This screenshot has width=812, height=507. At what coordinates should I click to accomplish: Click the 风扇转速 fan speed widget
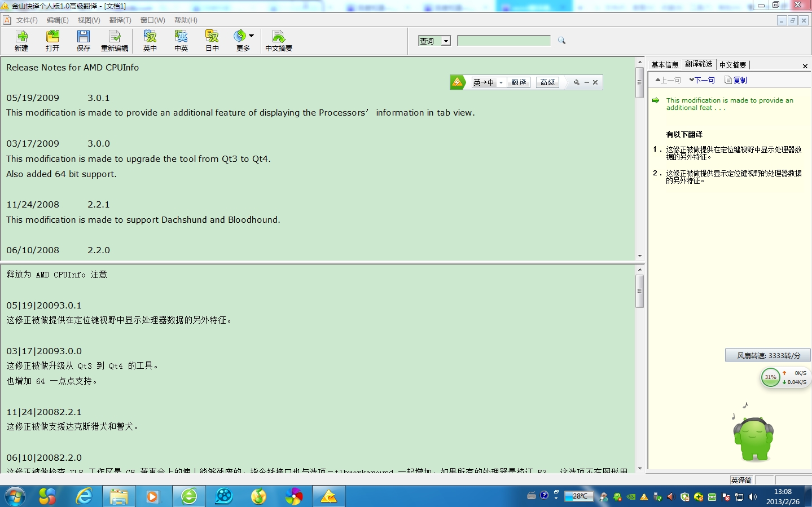click(768, 355)
